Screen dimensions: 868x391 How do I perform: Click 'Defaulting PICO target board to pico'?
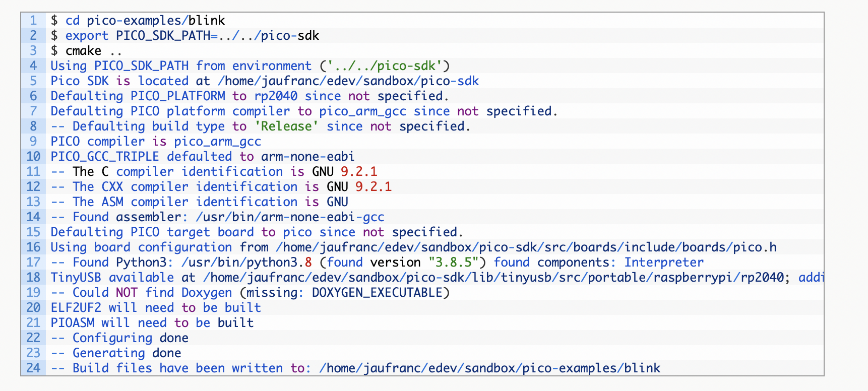coord(257,232)
